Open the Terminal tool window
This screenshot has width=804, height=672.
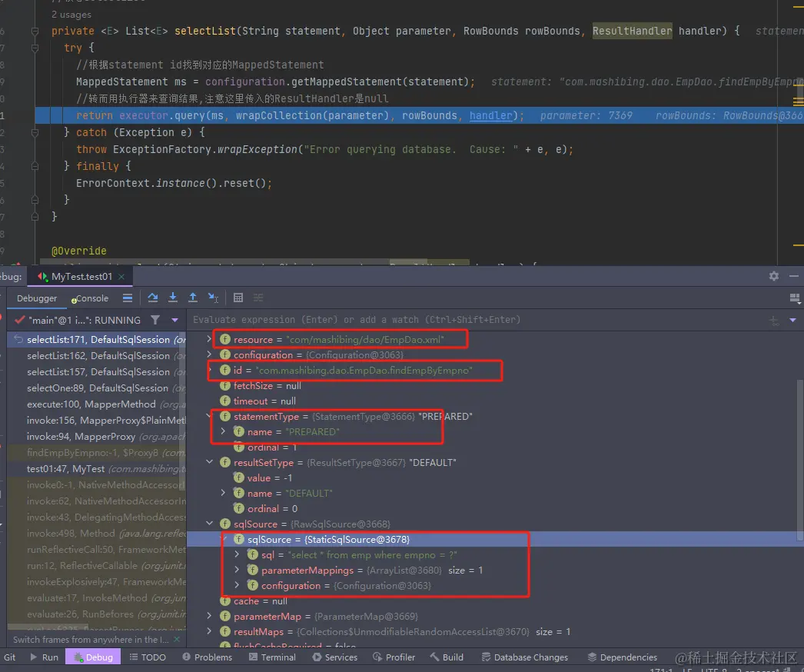click(x=272, y=657)
